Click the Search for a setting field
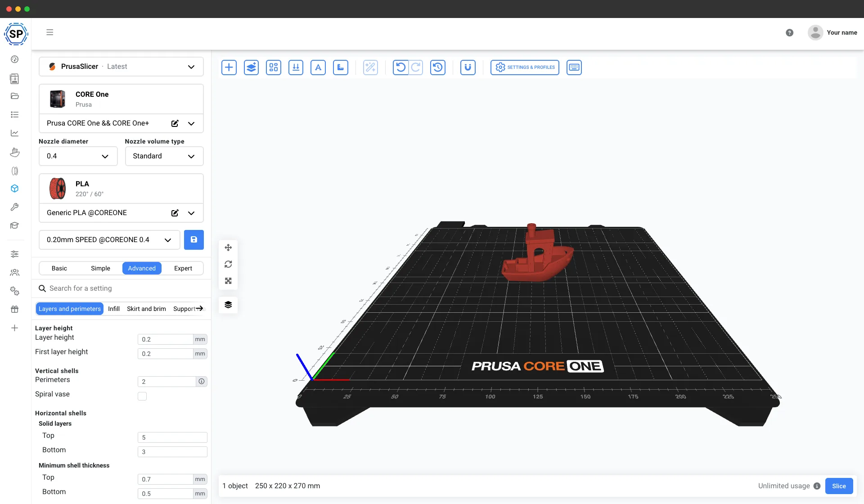Image resolution: width=864 pixels, height=504 pixels. tap(121, 288)
